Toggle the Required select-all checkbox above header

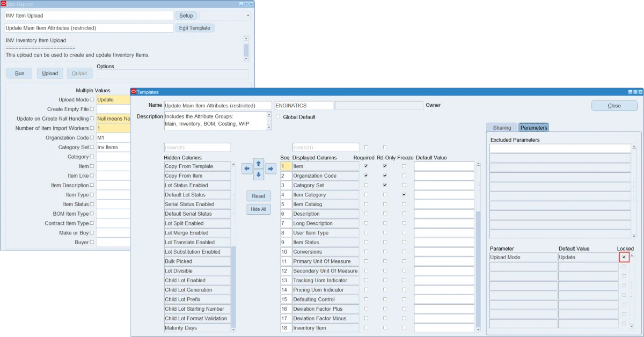[366, 147]
